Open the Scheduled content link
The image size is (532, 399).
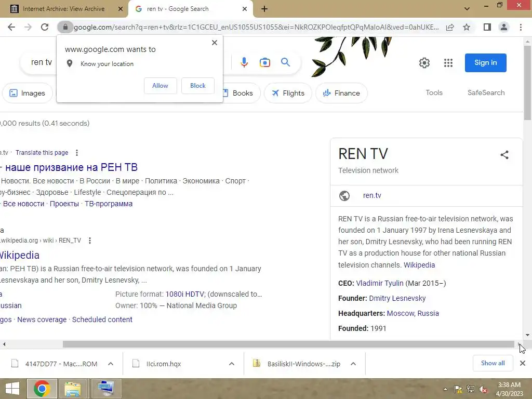(102, 320)
